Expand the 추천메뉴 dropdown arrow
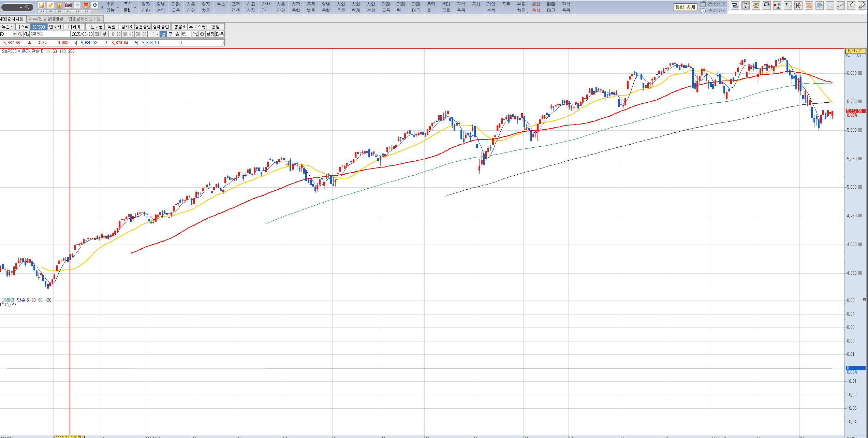Image resolution: width=868 pixels, height=438 pixels. point(118,7)
